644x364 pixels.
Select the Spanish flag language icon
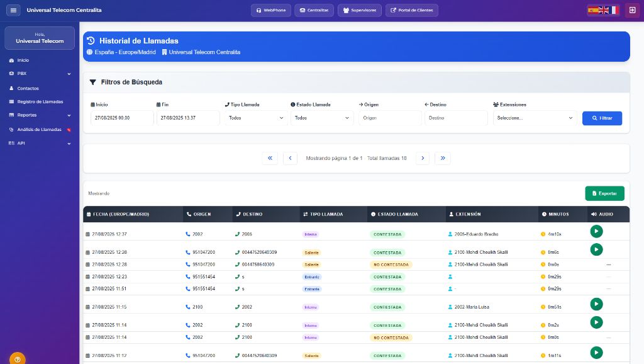pyautogui.click(x=592, y=10)
